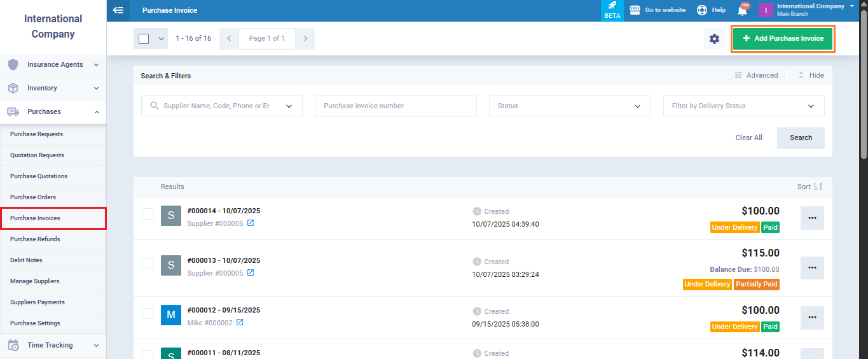Collapse sidebar using the menu arrow icon
This screenshot has width=868, height=359.
[118, 10]
